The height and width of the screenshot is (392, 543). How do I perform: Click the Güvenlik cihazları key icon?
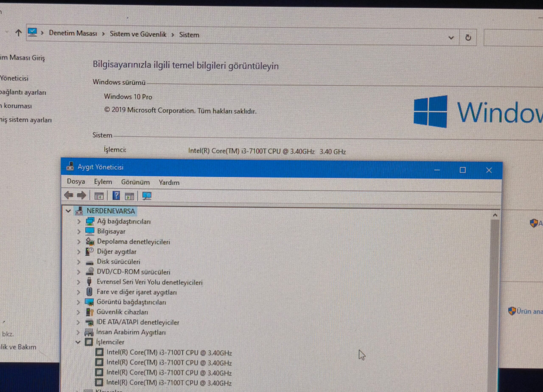(x=90, y=312)
